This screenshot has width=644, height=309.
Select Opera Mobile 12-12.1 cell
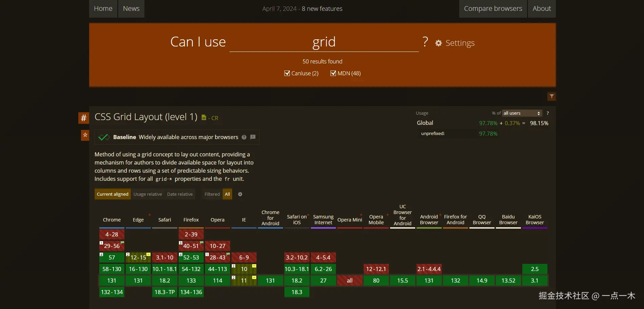376,269
